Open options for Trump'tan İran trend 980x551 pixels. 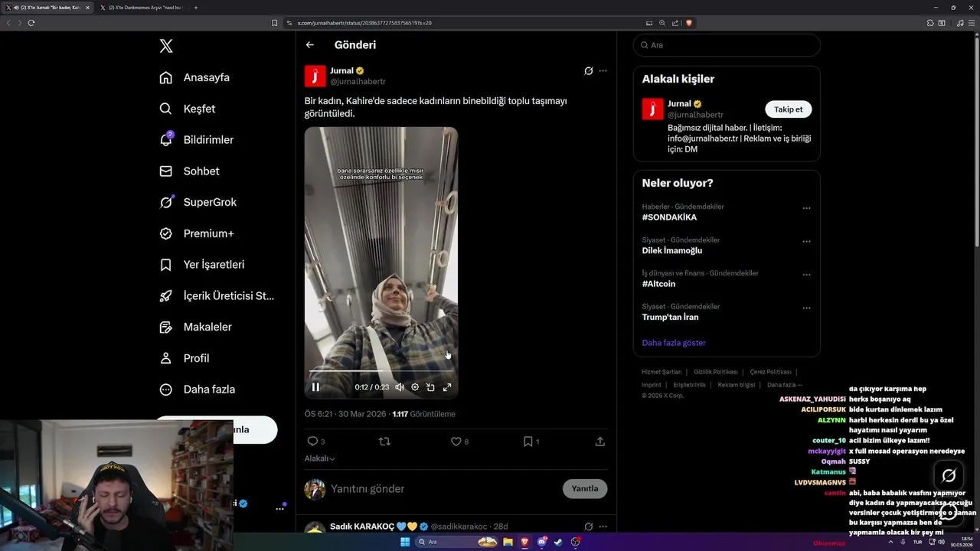[806, 308]
